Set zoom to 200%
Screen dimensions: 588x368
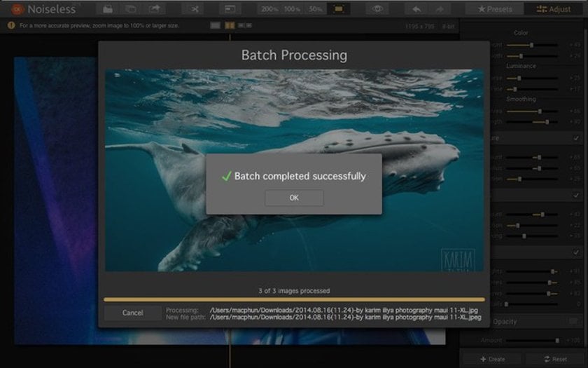(269, 9)
